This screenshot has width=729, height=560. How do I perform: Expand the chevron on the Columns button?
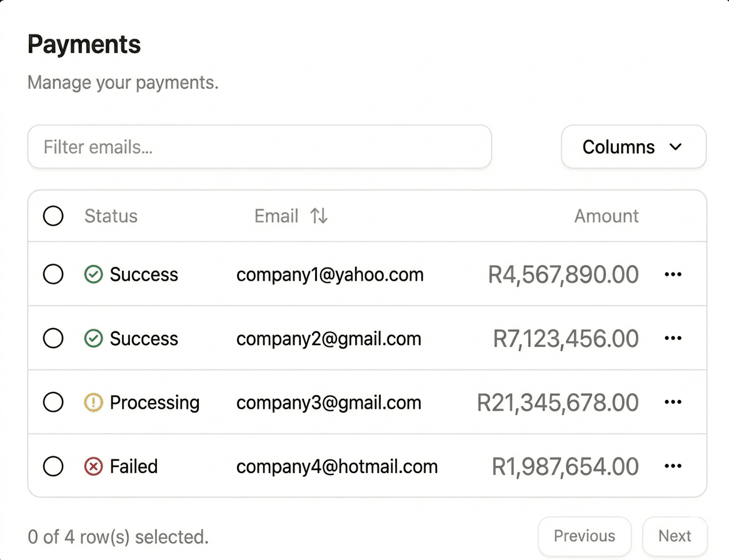676,147
